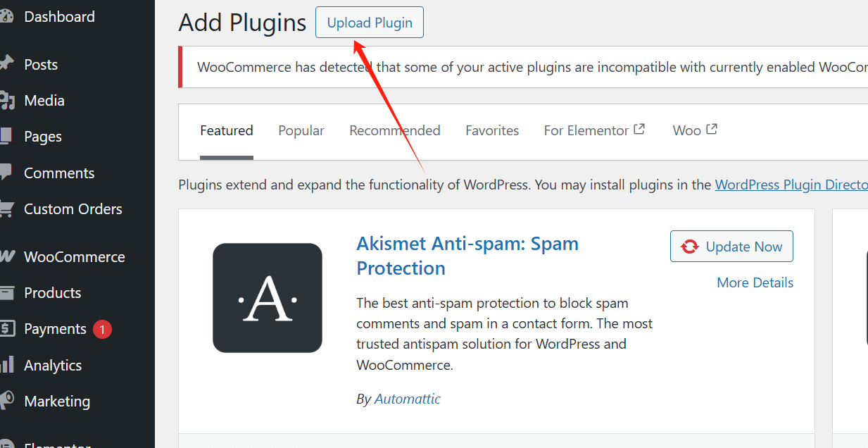Click the Akismet plugin logo thumbnail
868x448 pixels.
coord(268,298)
